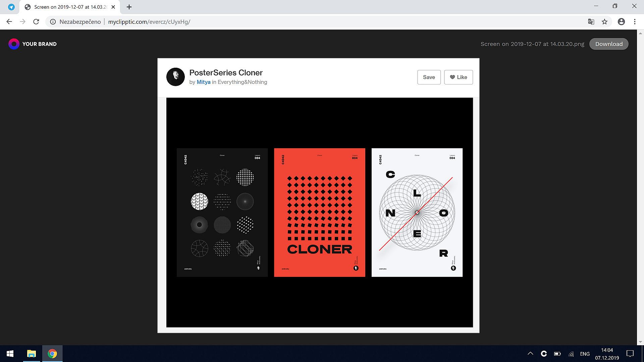Click the browser reload page icon
644x362 pixels.
[x=36, y=22]
